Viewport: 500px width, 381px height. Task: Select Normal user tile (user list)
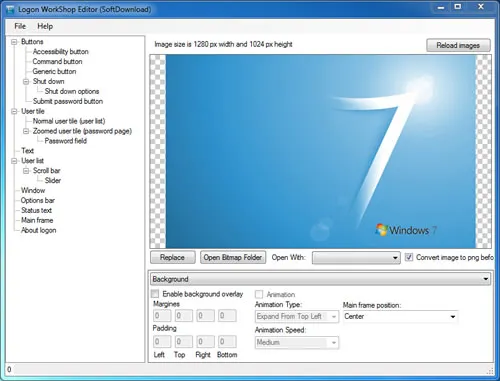69,121
